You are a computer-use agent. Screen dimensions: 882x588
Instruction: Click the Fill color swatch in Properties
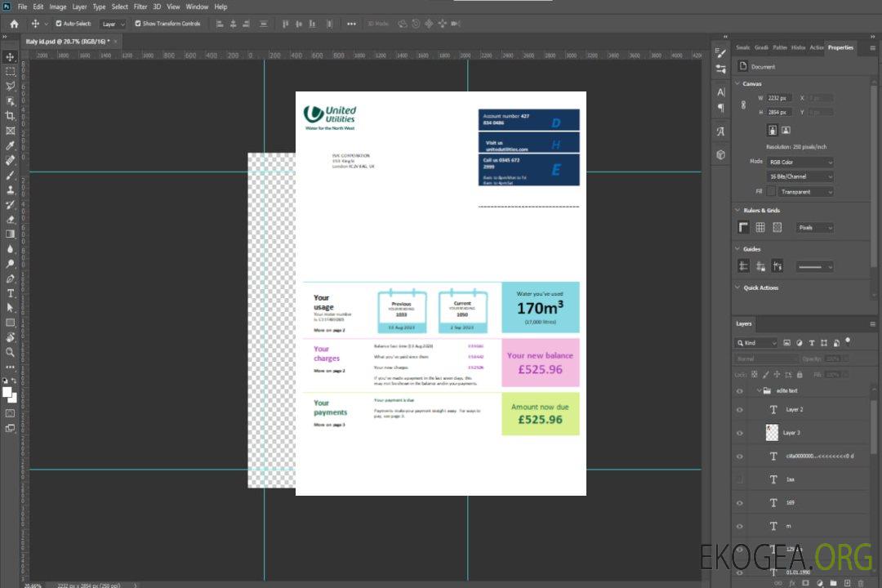point(771,191)
